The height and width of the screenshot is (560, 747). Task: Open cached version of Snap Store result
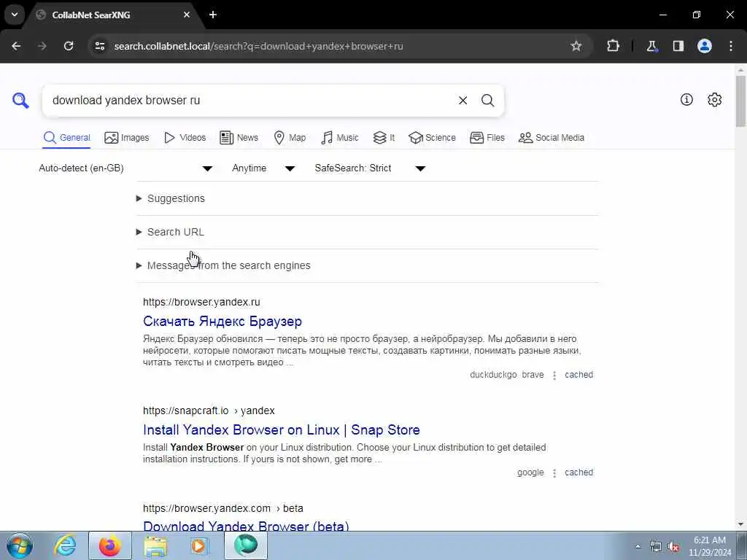click(x=578, y=472)
